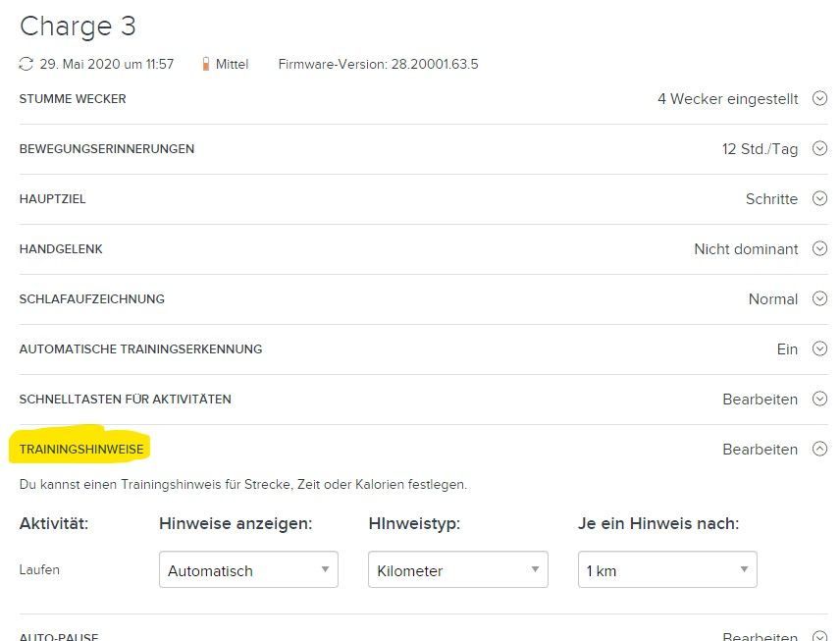The height and width of the screenshot is (641, 840).
Task: Click the 'Aktivität:' column heading
Action: tap(54, 523)
